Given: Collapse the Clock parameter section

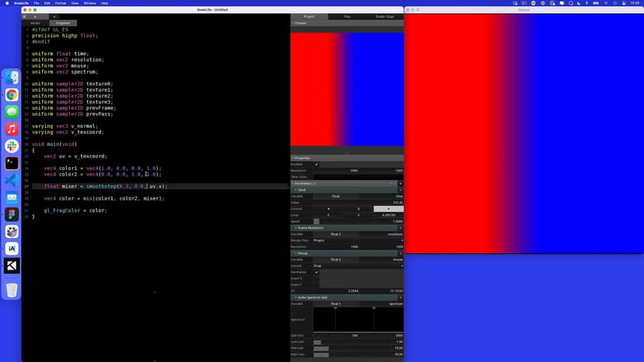Looking at the screenshot, I should pos(296,190).
